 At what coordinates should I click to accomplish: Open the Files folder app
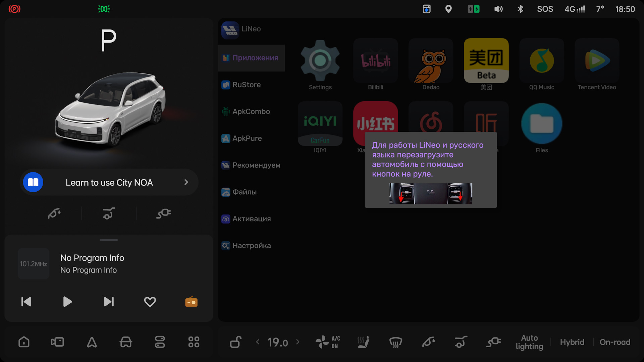coord(541,124)
